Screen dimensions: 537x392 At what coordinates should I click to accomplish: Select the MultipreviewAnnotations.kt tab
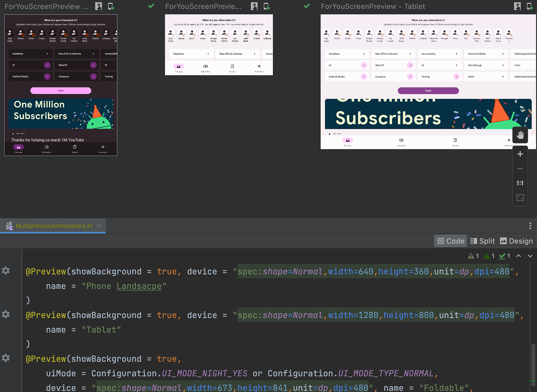[x=54, y=226]
